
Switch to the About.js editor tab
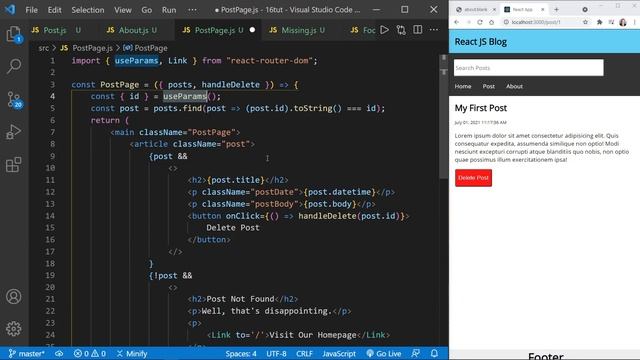coord(132,30)
